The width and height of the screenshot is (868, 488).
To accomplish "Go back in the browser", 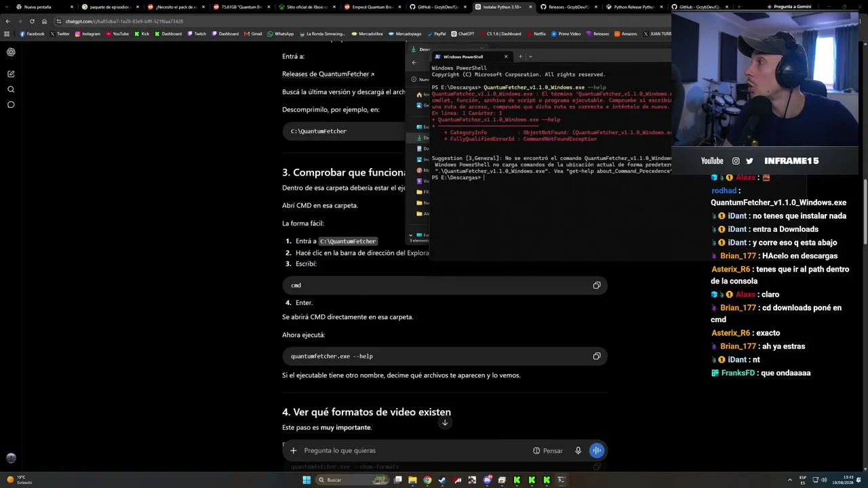I will (7, 21).
